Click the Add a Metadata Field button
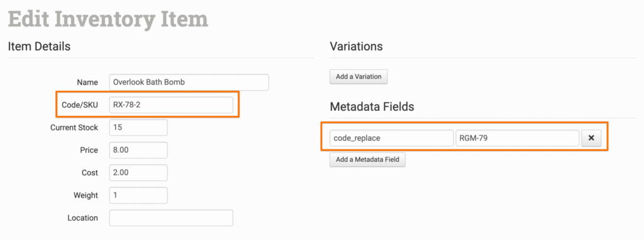 pyautogui.click(x=367, y=160)
